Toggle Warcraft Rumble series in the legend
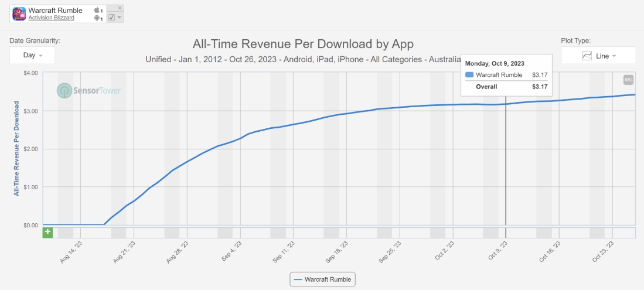Viewport: 644px width, 290px height. click(323, 279)
